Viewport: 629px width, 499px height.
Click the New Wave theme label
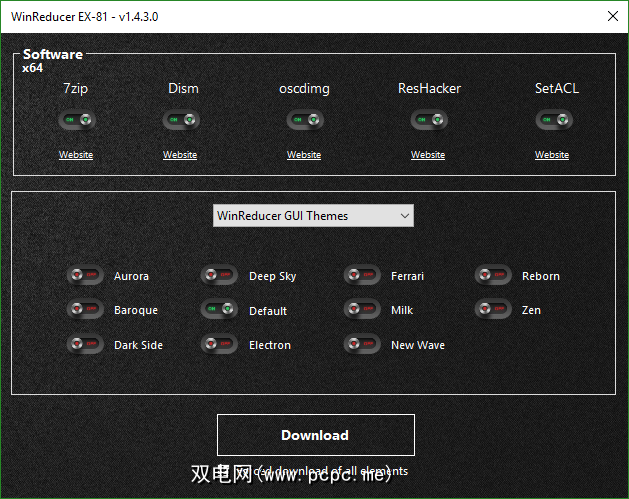point(418,345)
